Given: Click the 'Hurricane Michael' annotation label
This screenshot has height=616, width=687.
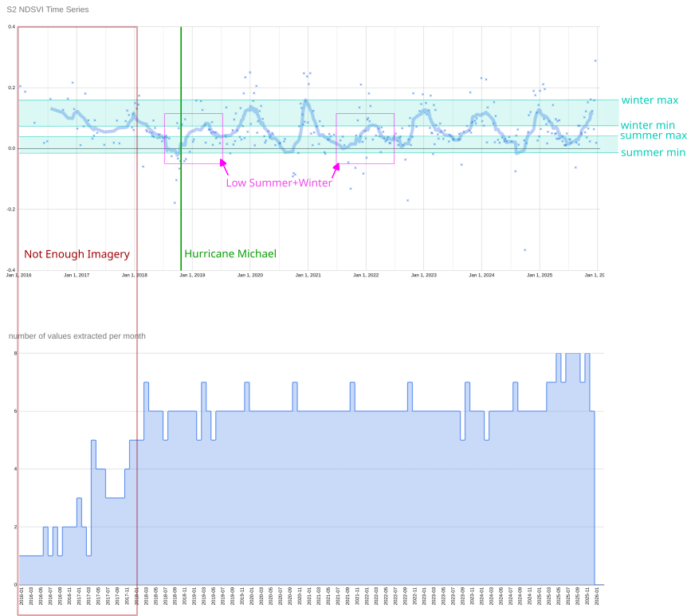Looking at the screenshot, I should click(230, 253).
